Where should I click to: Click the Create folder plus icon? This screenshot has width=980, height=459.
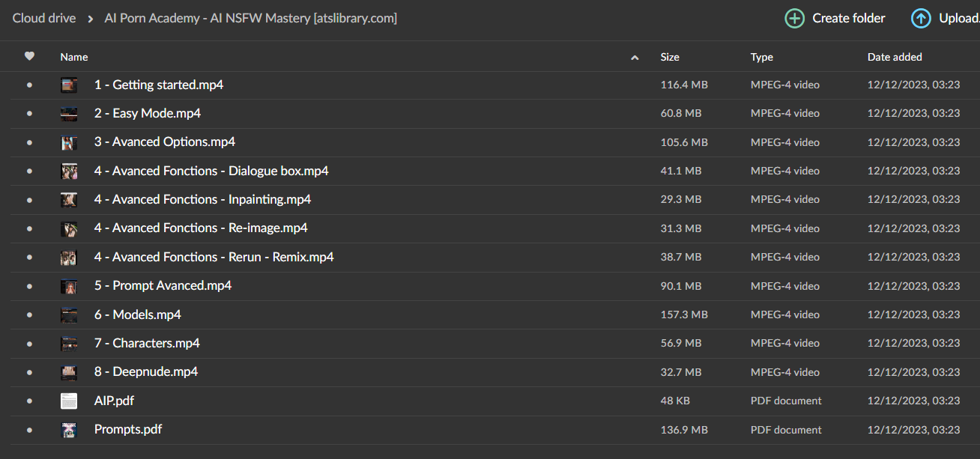794,19
